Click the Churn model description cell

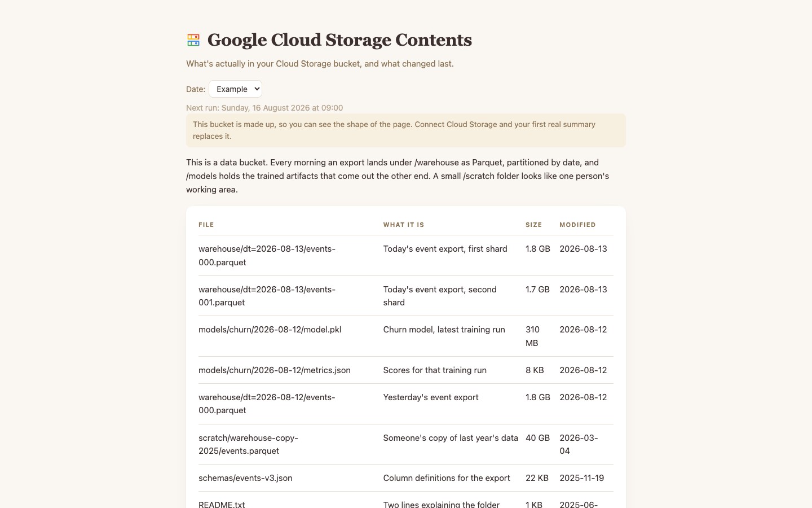coord(444,330)
